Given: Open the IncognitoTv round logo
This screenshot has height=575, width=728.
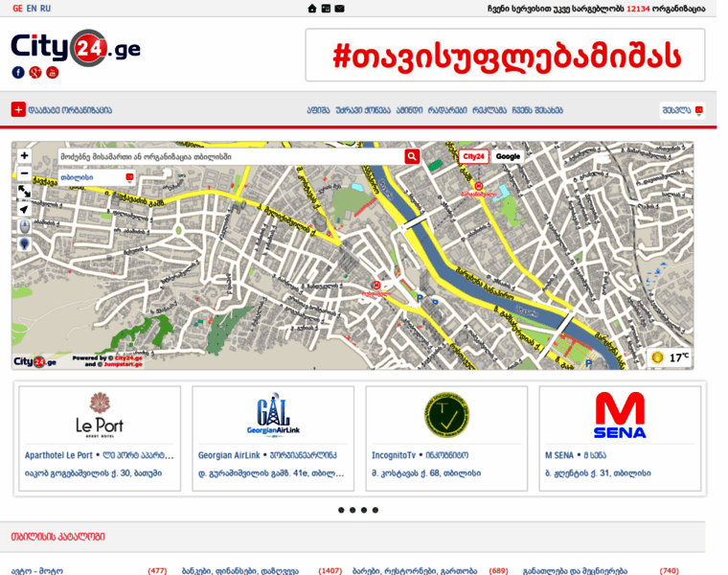Looking at the screenshot, I should 446,415.
